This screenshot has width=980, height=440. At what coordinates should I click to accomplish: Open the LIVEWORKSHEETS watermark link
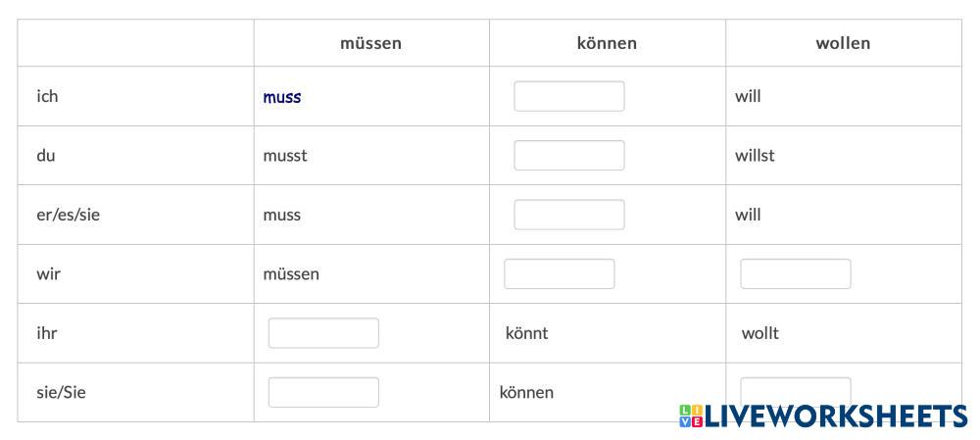click(x=835, y=416)
